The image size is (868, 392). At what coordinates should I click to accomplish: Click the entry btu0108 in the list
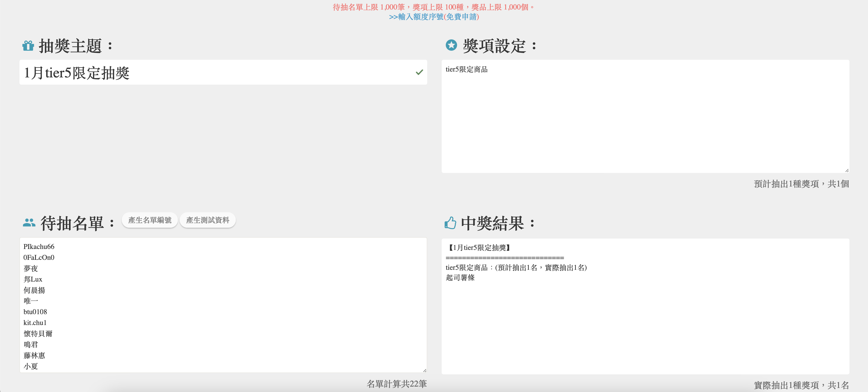tap(35, 312)
